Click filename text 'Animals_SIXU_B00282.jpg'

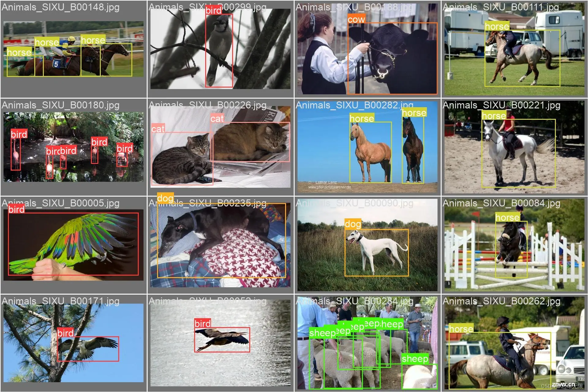(x=355, y=105)
